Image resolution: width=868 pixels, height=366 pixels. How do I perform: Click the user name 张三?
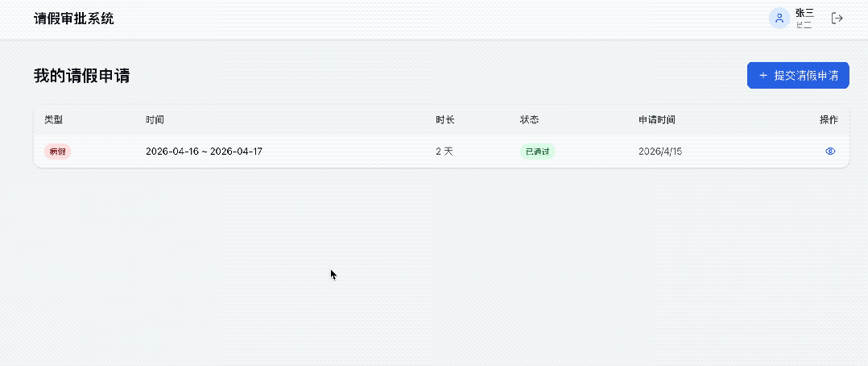(x=804, y=13)
